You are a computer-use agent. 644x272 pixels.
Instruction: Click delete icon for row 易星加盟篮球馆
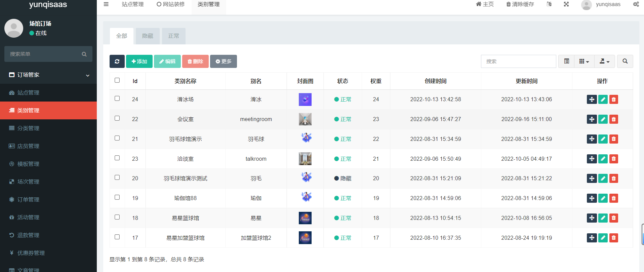pos(614,238)
